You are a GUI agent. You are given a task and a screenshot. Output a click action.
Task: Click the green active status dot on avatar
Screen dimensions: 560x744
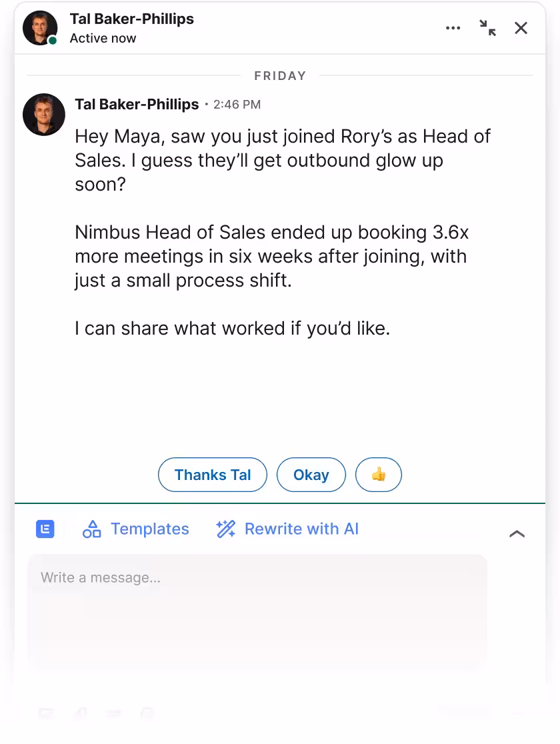pos(53,41)
